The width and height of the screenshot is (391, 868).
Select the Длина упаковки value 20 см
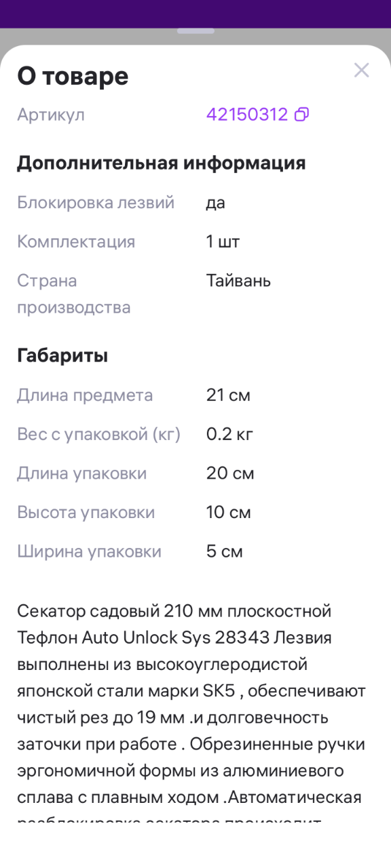tap(230, 473)
